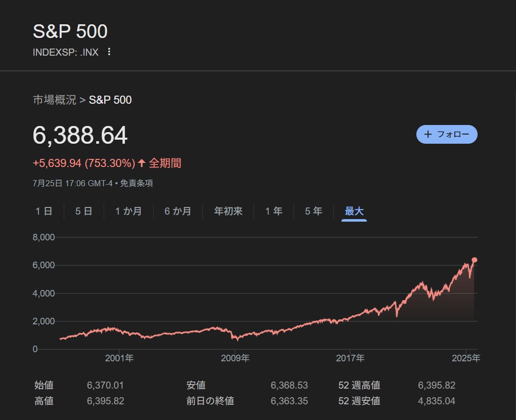Click the 前日の終値 previous close label
Viewport: 516px width, 420px height.
point(210,401)
